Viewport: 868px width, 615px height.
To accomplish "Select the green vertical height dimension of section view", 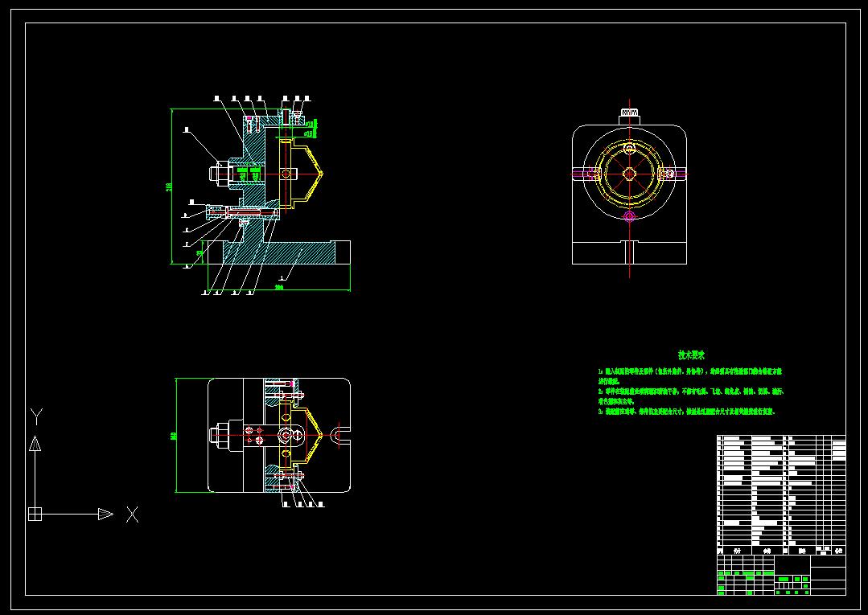I will click(171, 187).
